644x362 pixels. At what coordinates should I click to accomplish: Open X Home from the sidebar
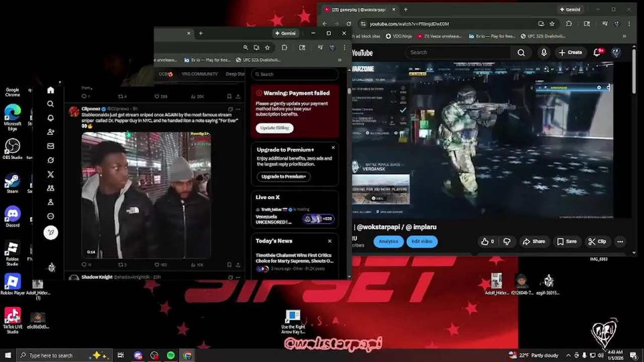click(x=50, y=90)
